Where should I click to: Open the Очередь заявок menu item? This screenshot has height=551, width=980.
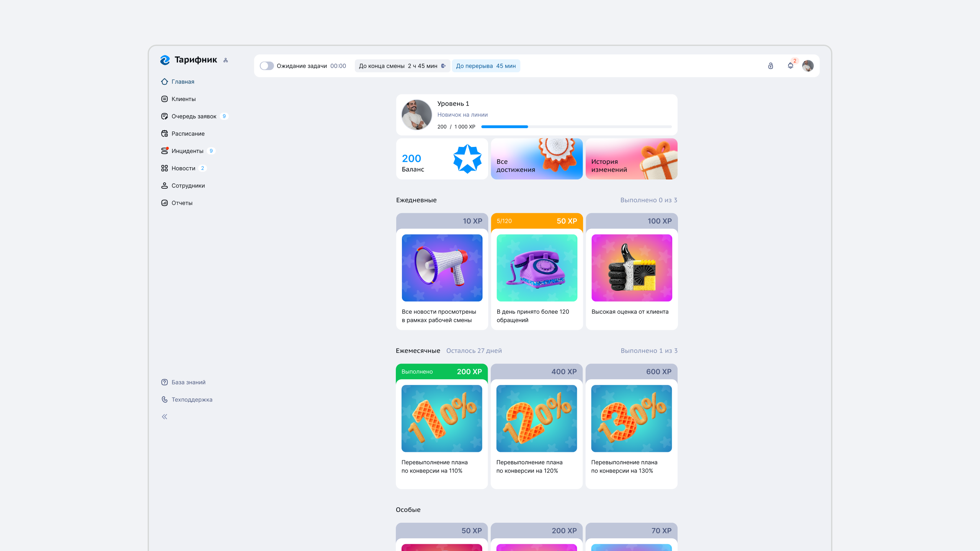tap(194, 116)
